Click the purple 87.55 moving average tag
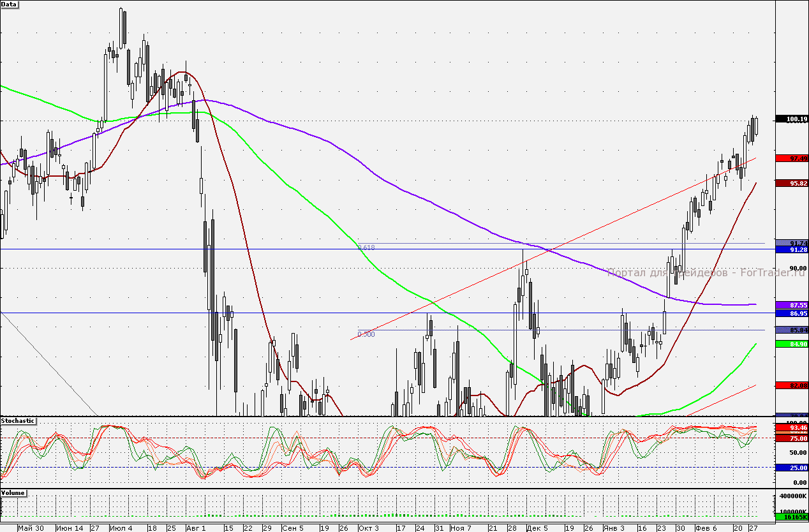This screenshot has height=532, width=809. (791, 306)
